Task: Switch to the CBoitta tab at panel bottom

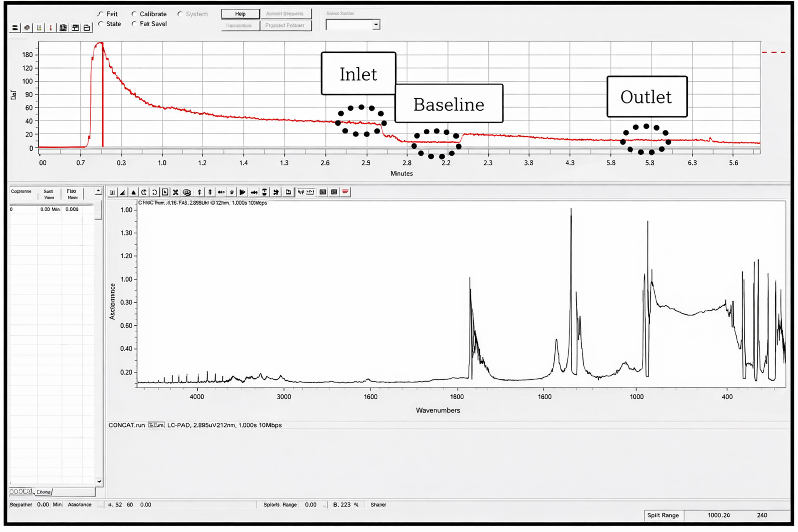Action: tap(43, 491)
